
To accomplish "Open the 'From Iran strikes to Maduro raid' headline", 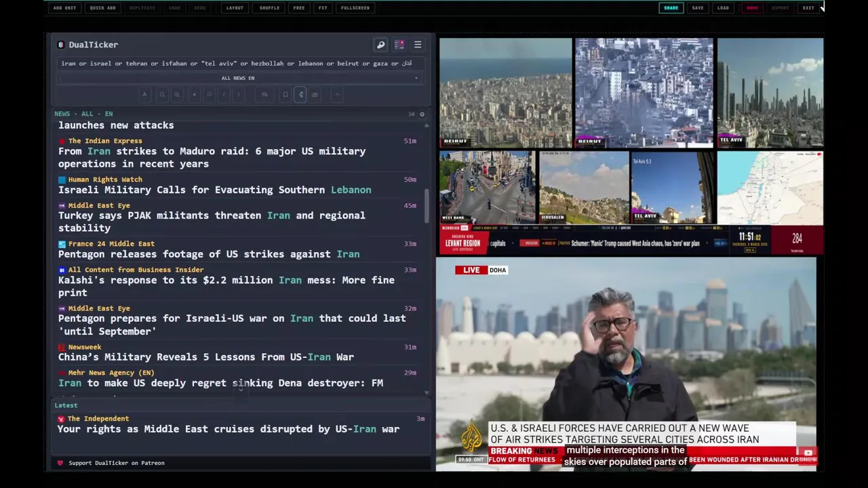I will tap(212, 157).
